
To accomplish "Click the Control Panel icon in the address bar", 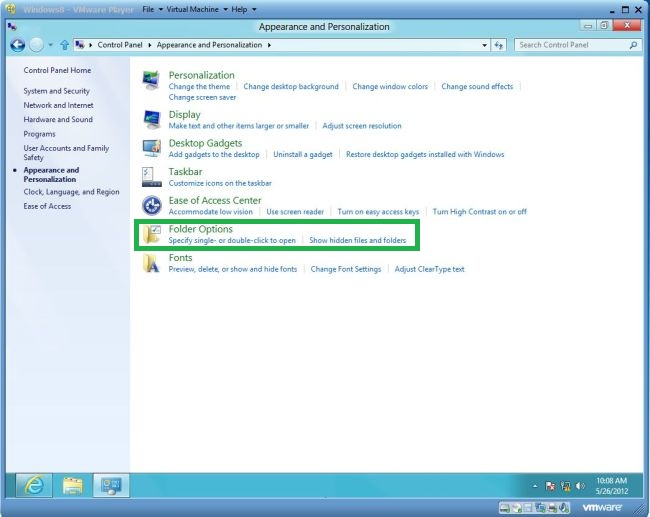I will (x=80, y=45).
